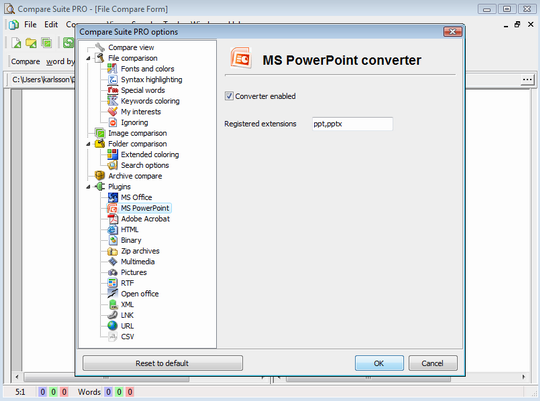Click the Reset to default button
The width and height of the screenshot is (540, 401).
click(163, 363)
